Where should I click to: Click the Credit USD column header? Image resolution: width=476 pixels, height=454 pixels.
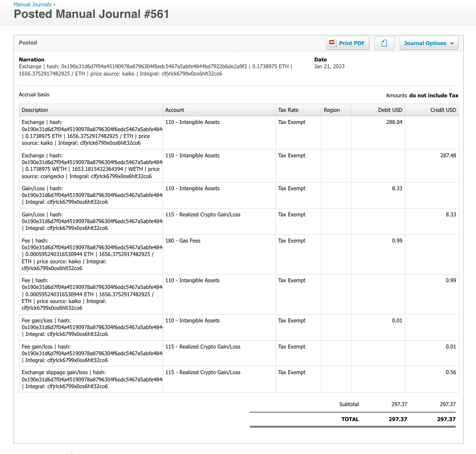tap(443, 110)
